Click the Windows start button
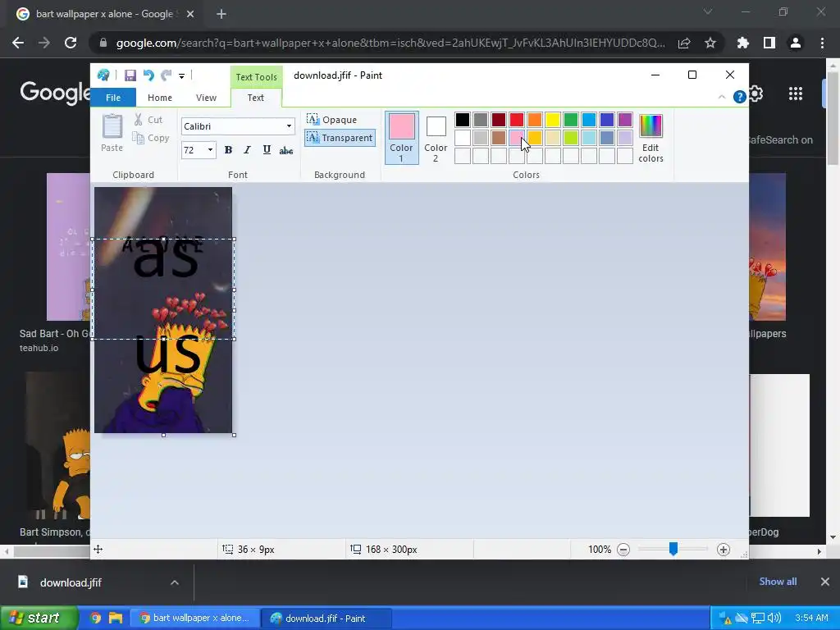This screenshot has height=630, width=840. pyautogui.click(x=39, y=618)
